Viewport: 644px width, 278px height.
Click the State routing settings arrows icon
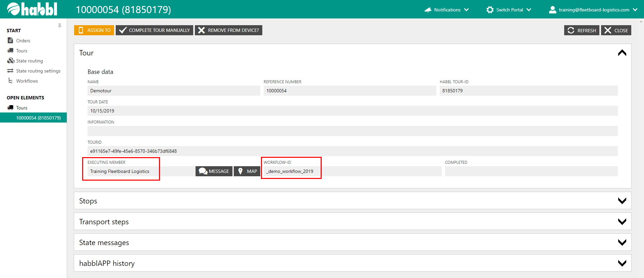tap(10, 71)
